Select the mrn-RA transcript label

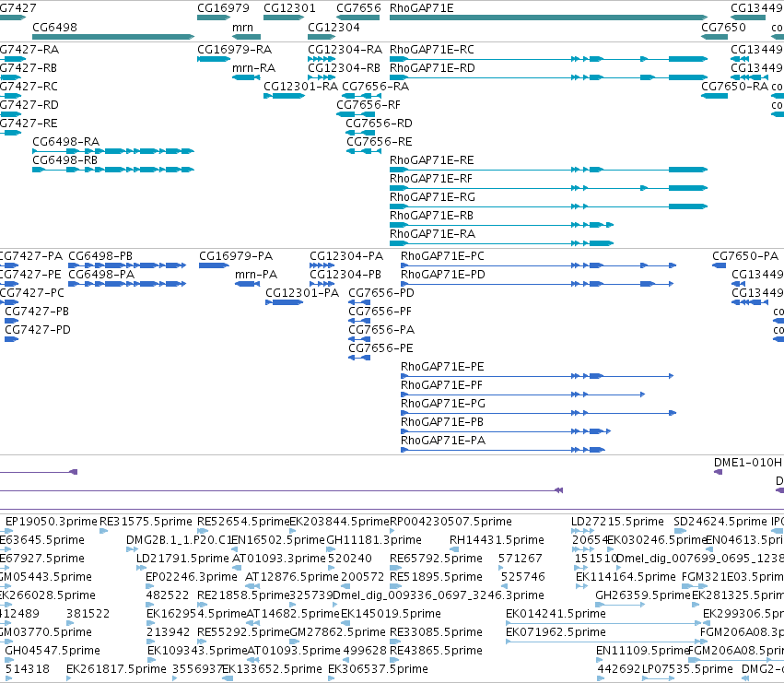coord(254,68)
